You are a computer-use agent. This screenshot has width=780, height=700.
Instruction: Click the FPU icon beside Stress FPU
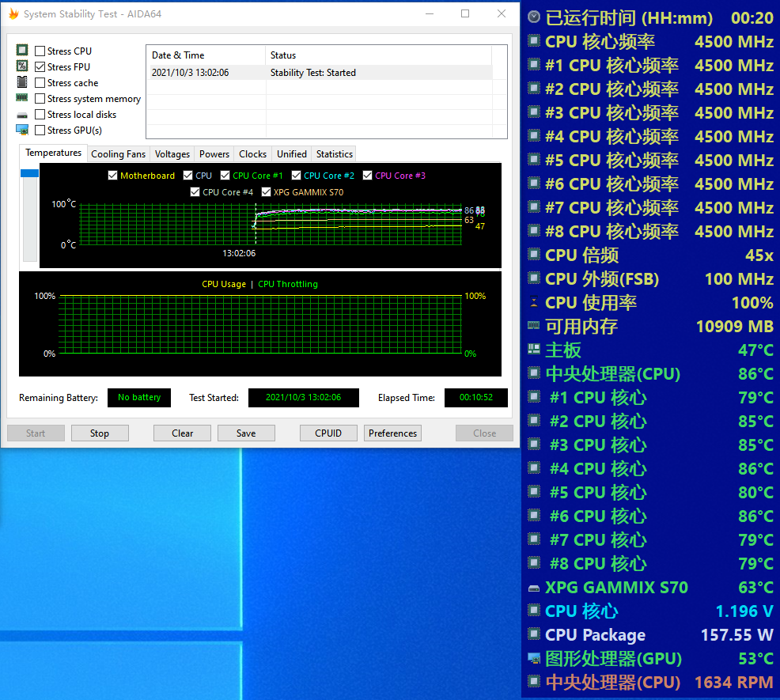point(22,66)
